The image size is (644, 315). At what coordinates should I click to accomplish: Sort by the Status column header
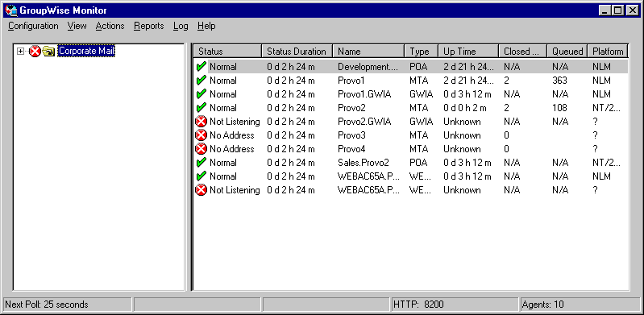click(x=227, y=52)
